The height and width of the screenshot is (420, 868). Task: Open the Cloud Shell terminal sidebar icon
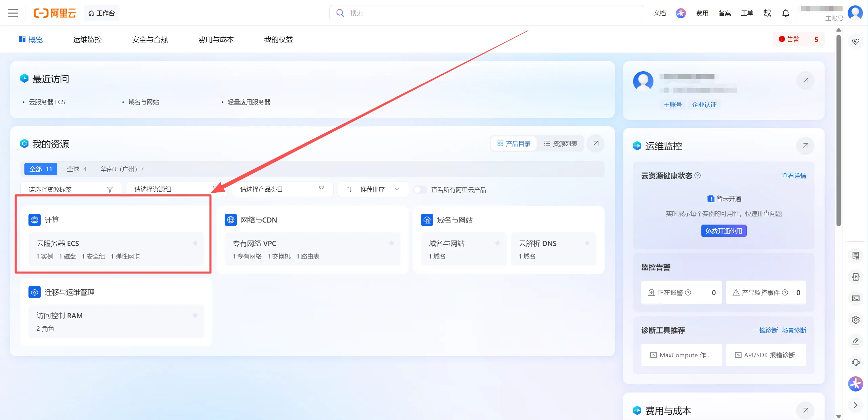click(x=855, y=299)
